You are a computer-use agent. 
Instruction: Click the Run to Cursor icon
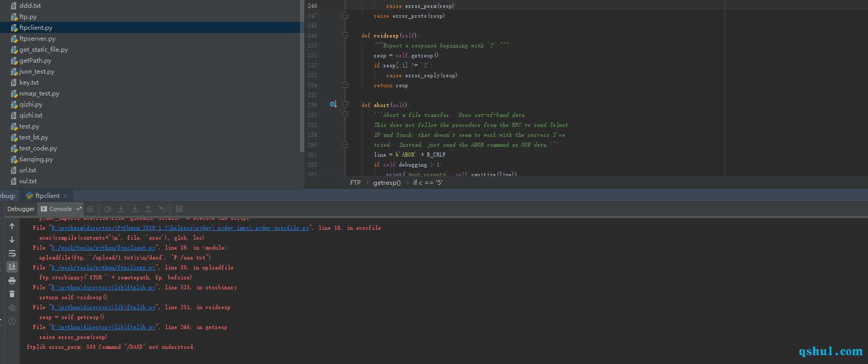click(x=162, y=209)
